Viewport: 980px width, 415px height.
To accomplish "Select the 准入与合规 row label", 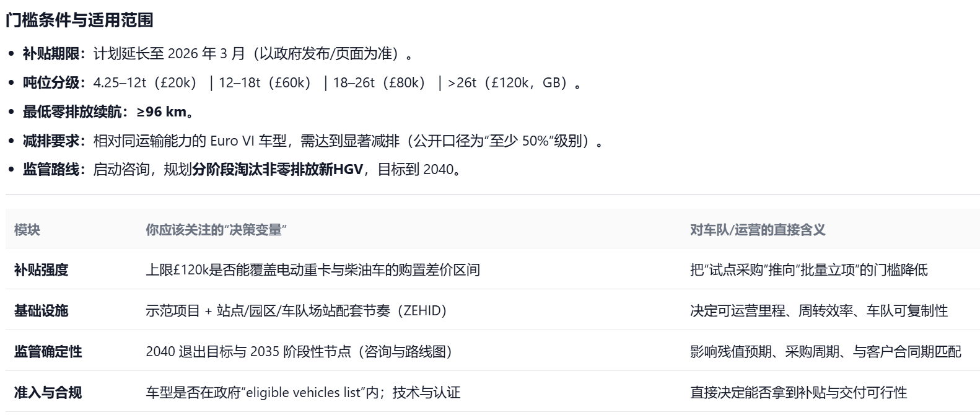I will coord(48,393).
